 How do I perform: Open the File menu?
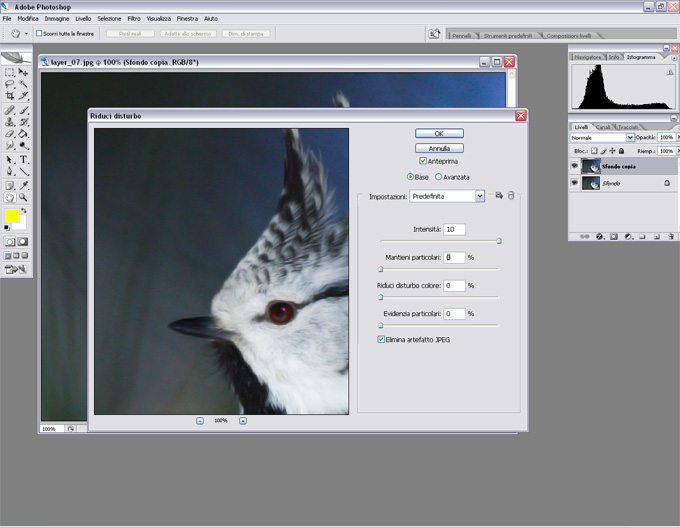[7, 19]
